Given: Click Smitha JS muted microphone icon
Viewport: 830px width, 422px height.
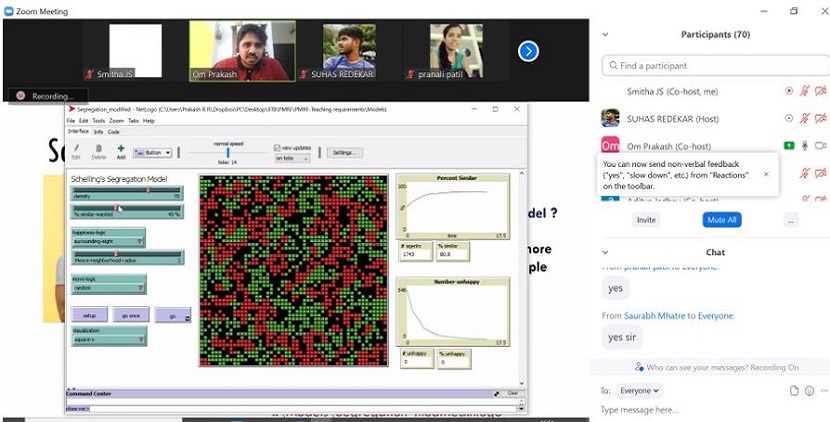Looking at the screenshot, I should [x=805, y=91].
